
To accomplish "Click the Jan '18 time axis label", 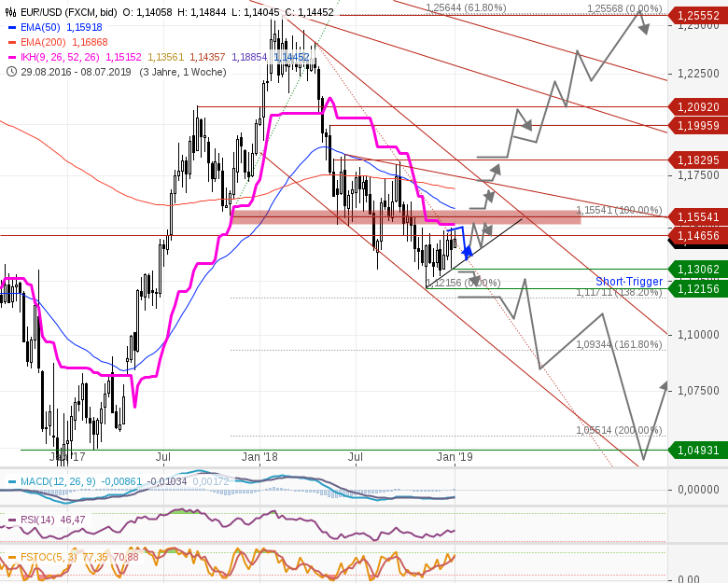I will [259, 457].
